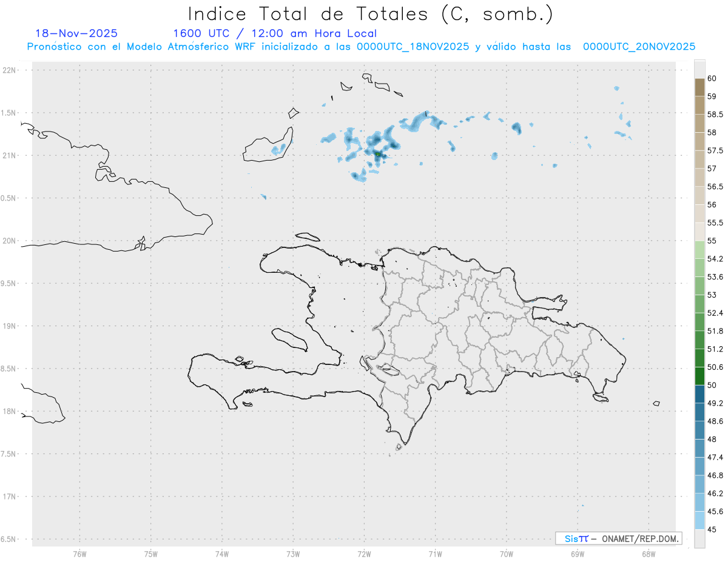
Task: Click the date text "18-Nov-2025"
Action: click(x=76, y=33)
